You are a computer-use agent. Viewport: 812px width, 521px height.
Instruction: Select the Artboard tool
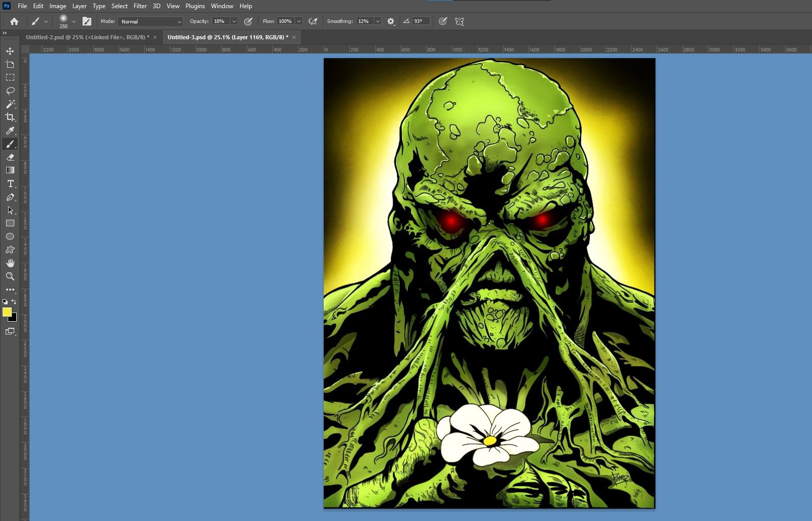point(10,64)
